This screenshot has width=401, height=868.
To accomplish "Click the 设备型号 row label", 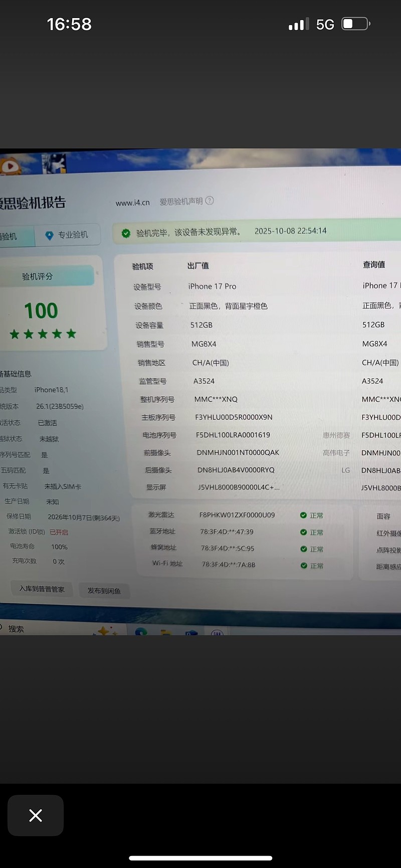I will tap(147, 287).
